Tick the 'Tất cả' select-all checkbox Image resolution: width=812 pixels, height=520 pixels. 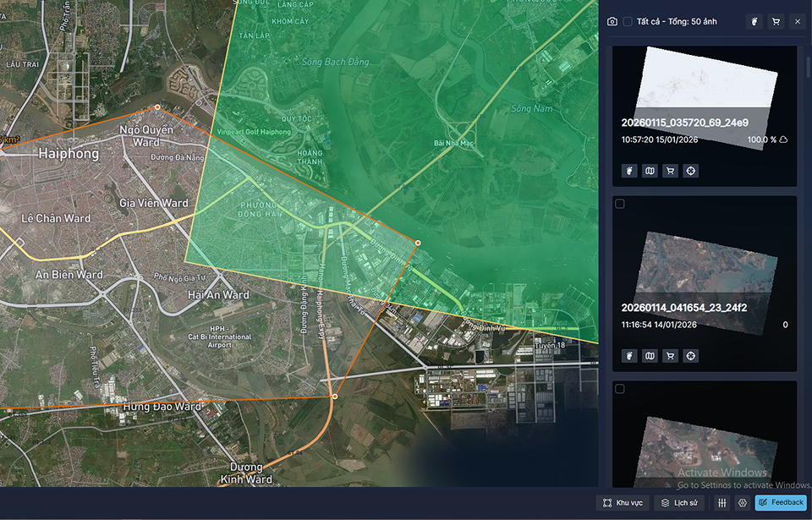pos(628,22)
